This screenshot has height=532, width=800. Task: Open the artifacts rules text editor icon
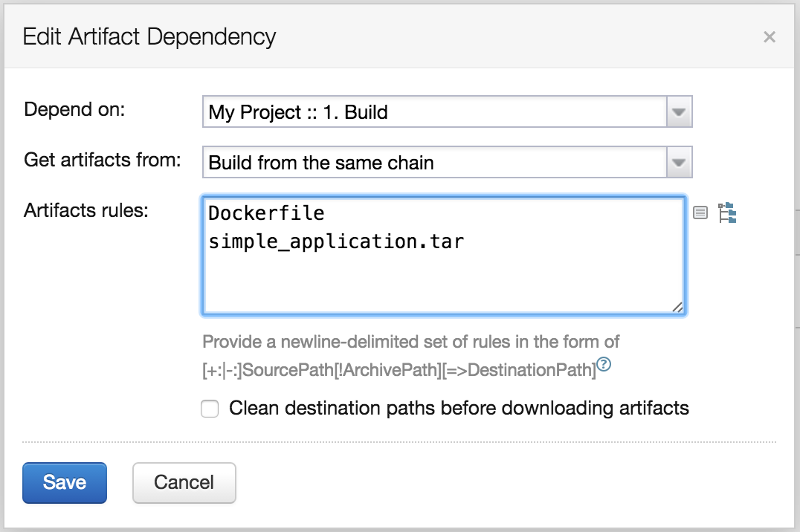coord(700,213)
